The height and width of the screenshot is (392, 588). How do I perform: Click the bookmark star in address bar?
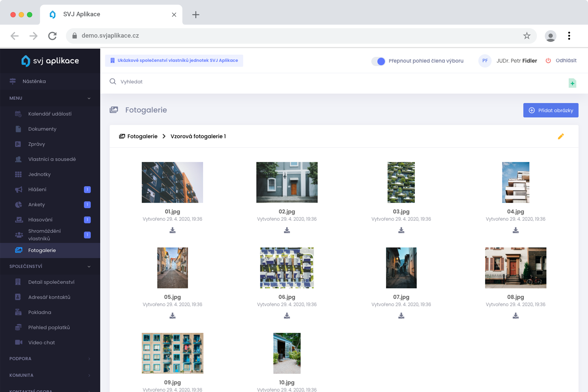pos(526,36)
